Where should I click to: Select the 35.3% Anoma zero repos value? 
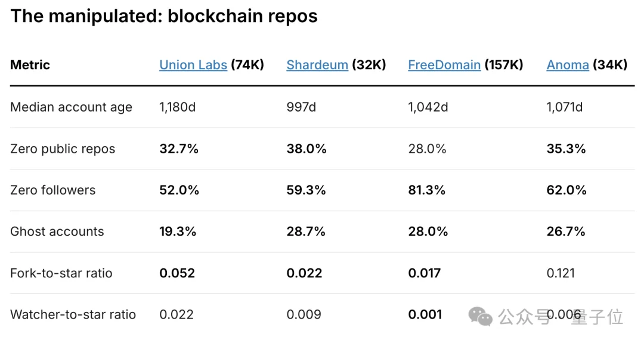point(566,149)
